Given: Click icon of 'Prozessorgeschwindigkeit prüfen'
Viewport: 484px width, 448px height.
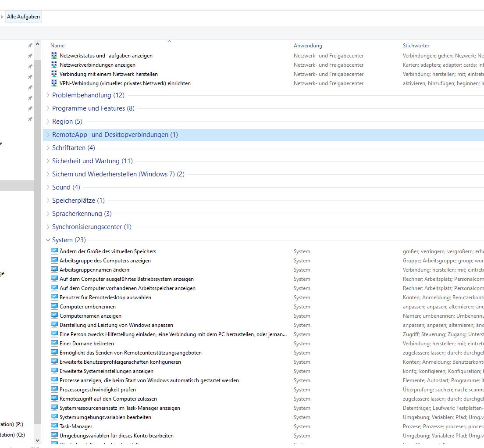Looking at the screenshot, I should pos(54,389).
